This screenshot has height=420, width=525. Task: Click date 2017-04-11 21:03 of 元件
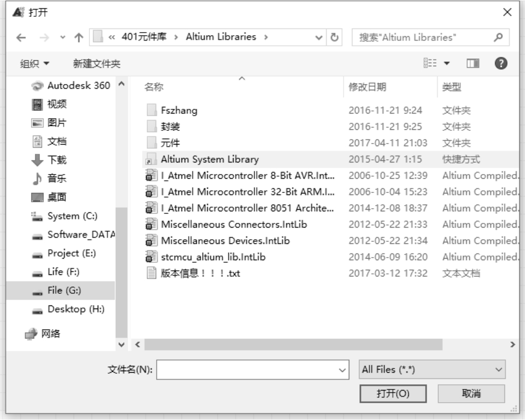coord(388,143)
